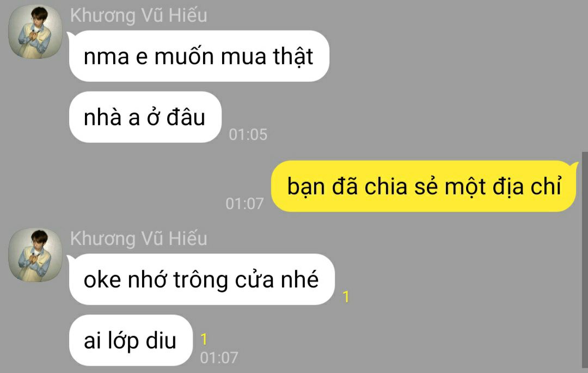Tap the yellow read count beside 'ai lớp diu'
Screen dimensions: 588x373
click(x=204, y=339)
